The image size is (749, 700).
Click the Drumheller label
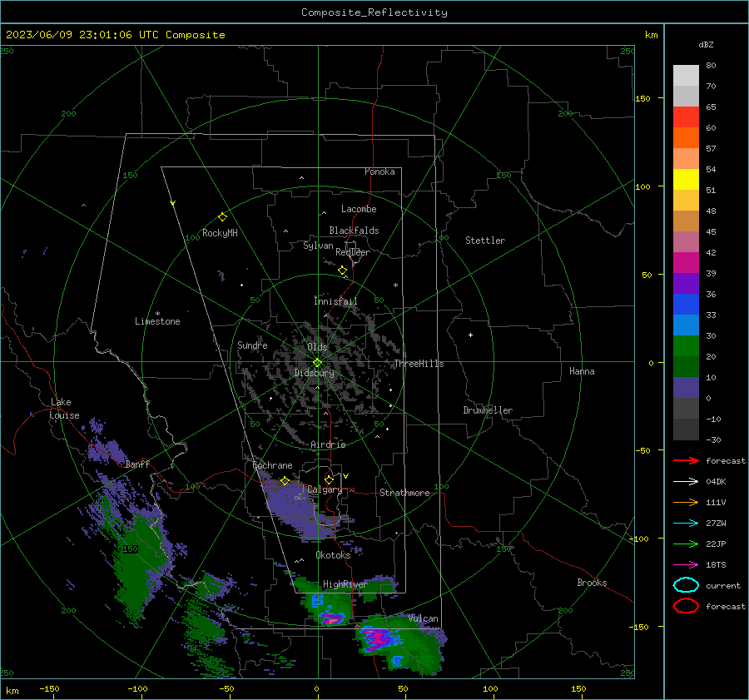tap(488, 410)
